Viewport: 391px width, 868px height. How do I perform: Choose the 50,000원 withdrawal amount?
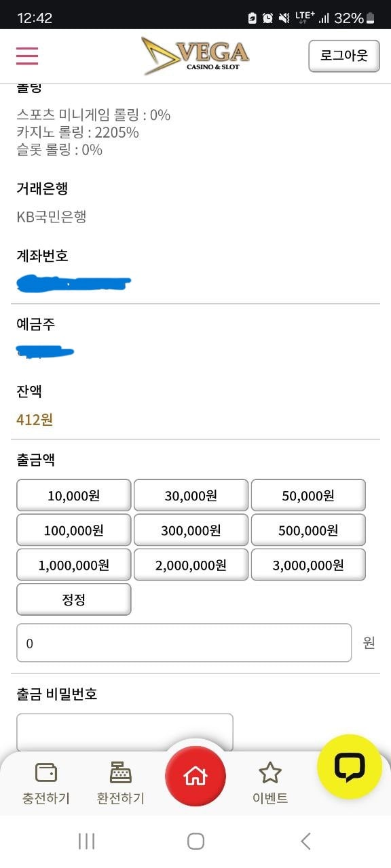pos(308,495)
